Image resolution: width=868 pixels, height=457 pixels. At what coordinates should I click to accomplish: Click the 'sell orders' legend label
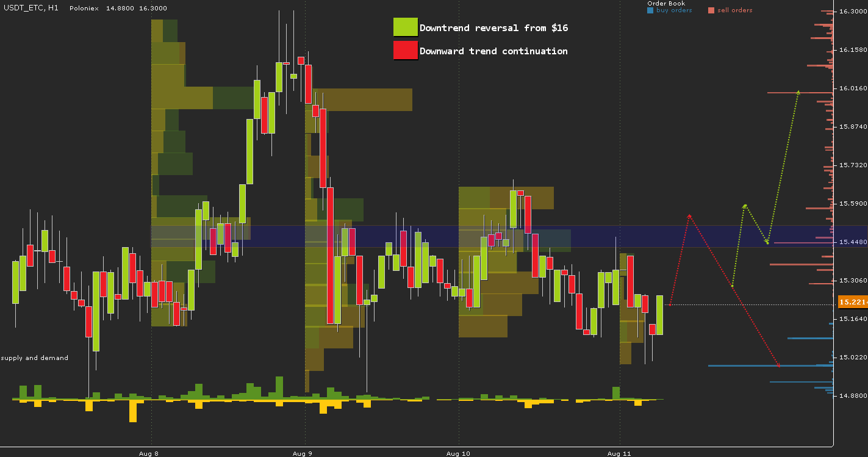tap(735, 10)
